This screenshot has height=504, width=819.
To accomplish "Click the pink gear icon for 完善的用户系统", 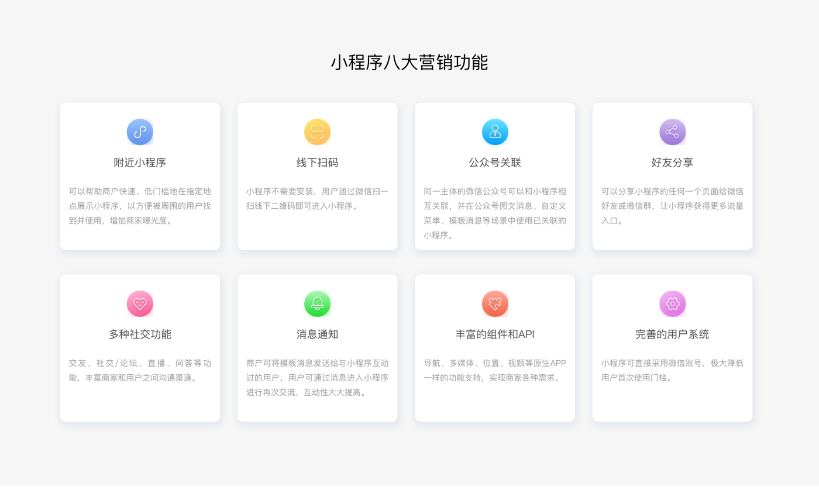I will click(x=672, y=303).
